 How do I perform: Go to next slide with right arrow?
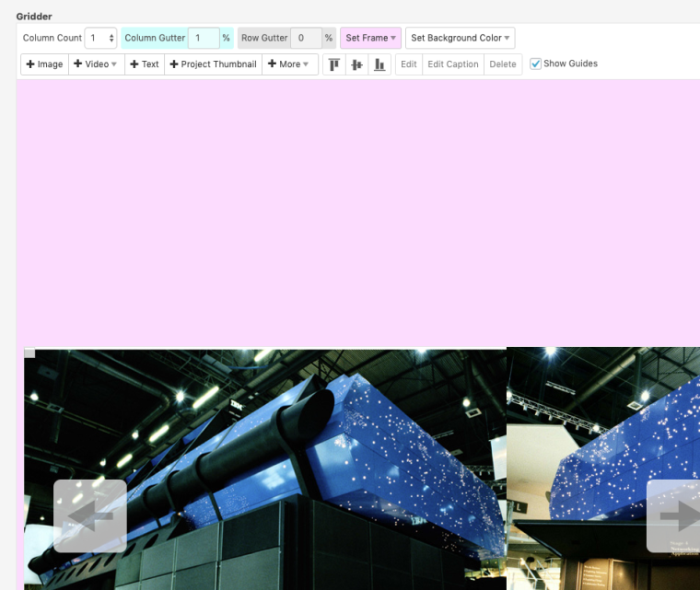click(676, 516)
